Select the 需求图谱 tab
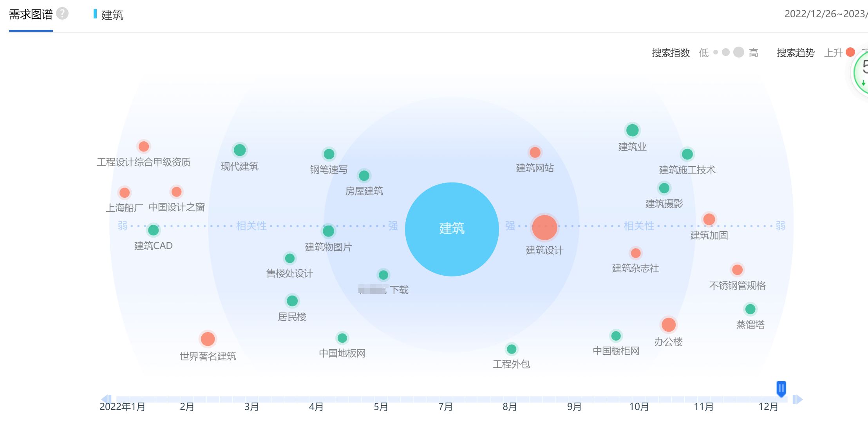868x439 pixels. [x=31, y=15]
